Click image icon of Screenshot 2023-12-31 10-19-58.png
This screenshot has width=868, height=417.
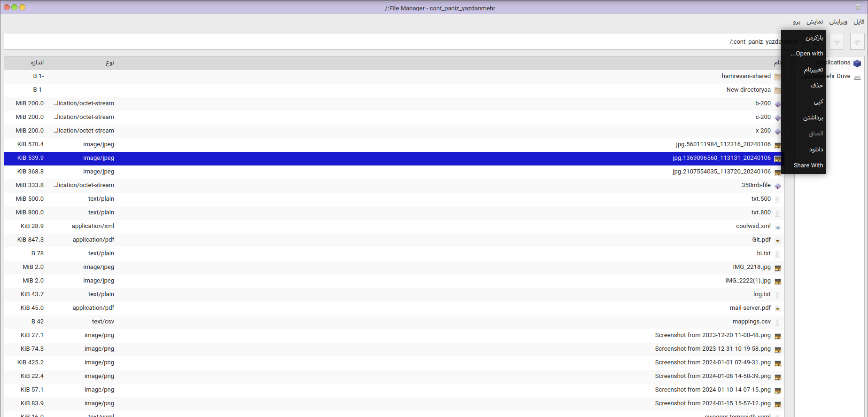pos(778,349)
